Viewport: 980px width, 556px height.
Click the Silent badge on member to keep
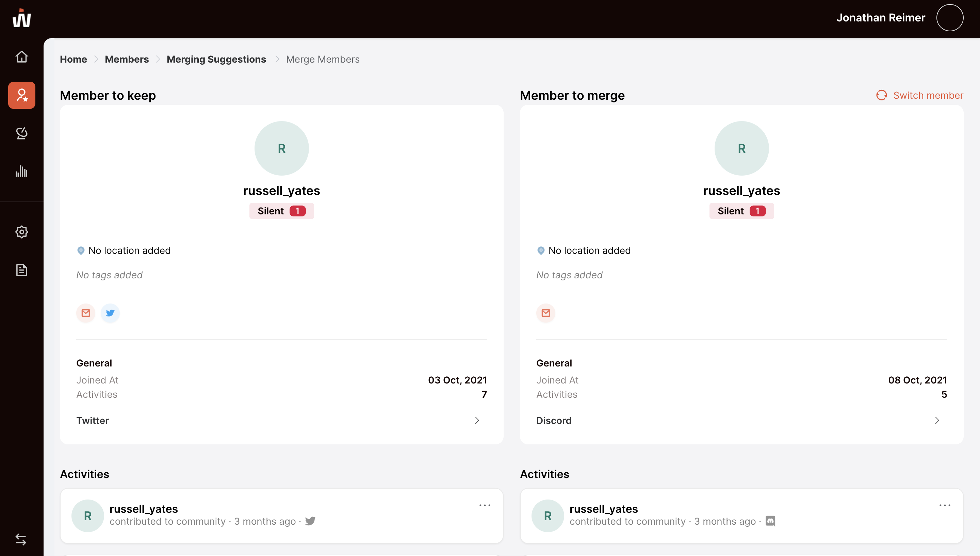pos(281,211)
